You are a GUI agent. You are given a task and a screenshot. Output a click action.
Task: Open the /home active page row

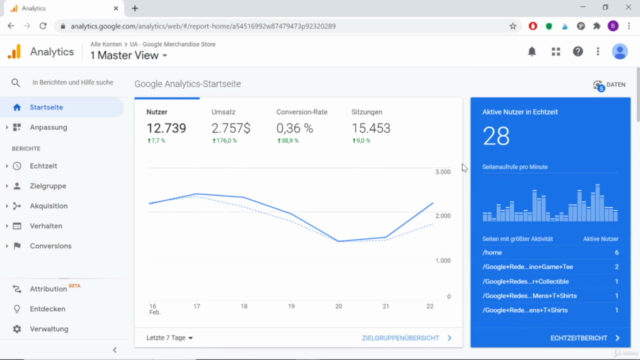[550, 253]
